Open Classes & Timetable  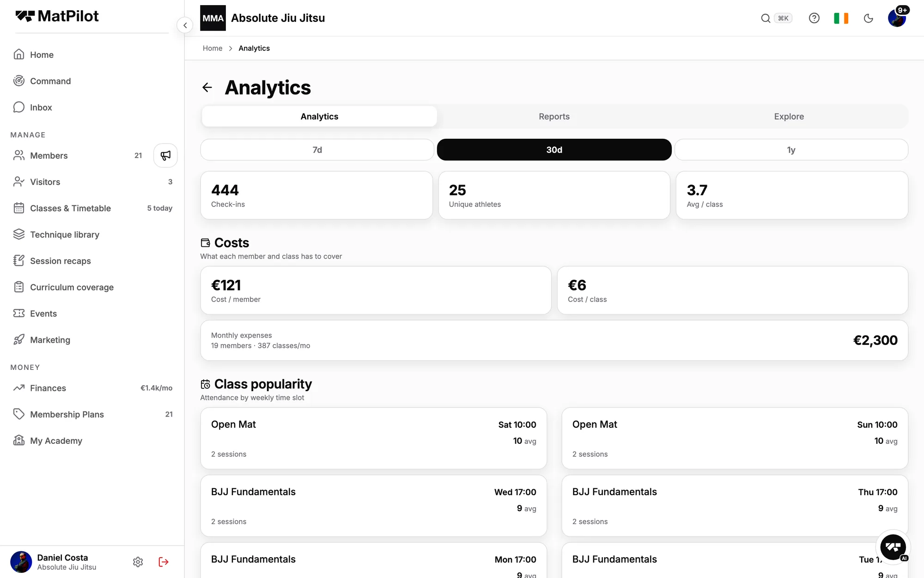coord(92,208)
